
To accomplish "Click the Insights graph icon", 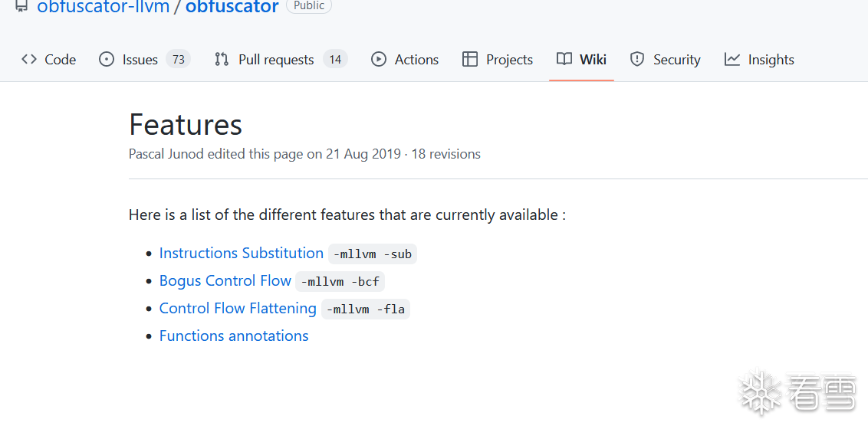I will tap(732, 60).
